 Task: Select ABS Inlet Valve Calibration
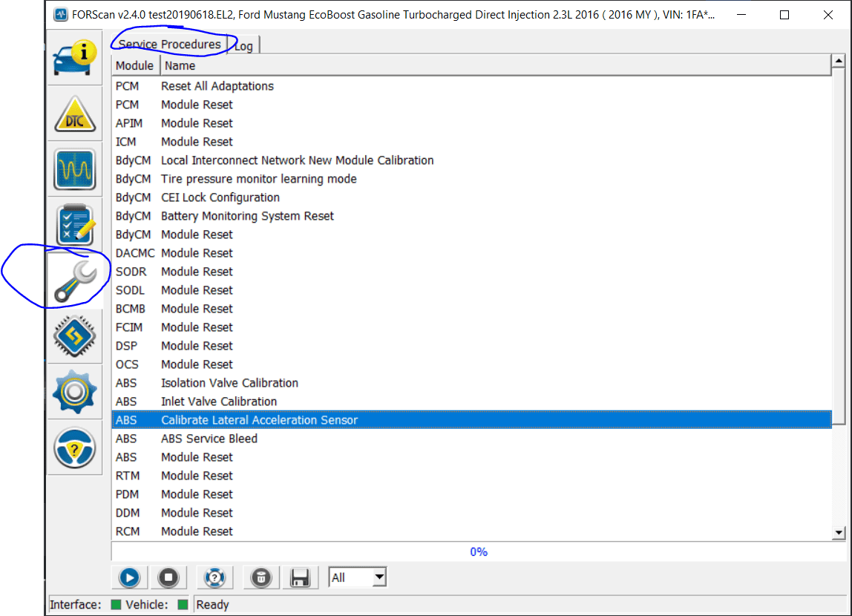coord(472,402)
